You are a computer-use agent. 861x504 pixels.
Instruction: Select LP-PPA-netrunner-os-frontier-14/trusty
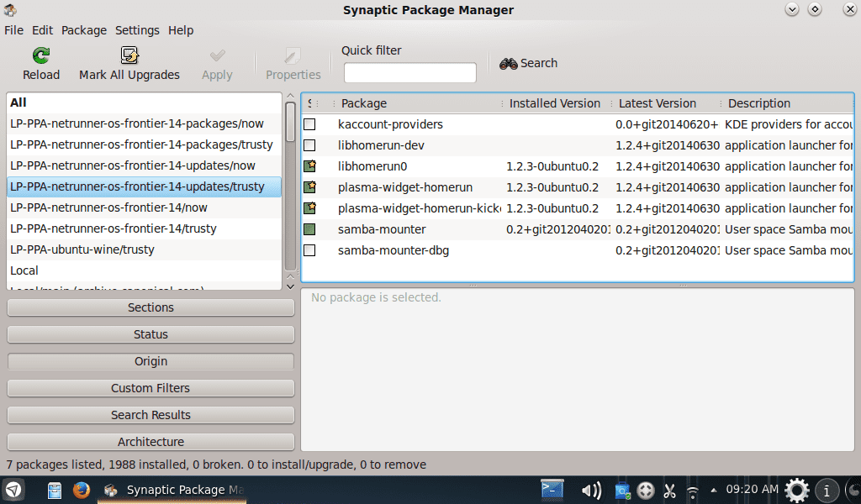[145, 228]
